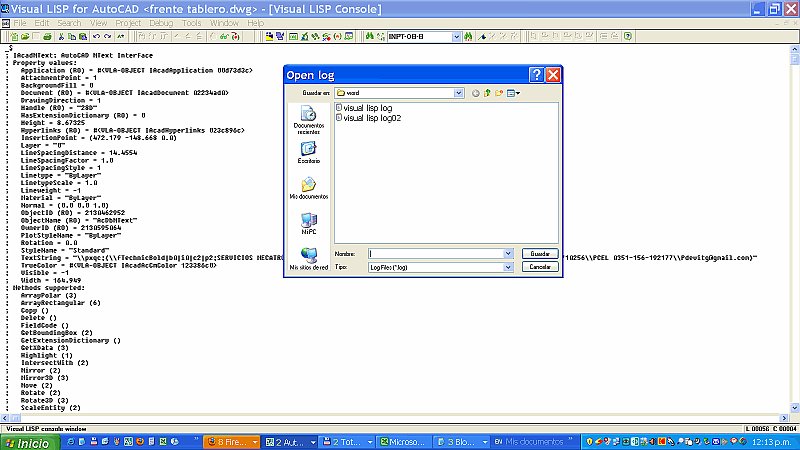Click the Inicio start button
This screenshot has height=450, width=800.
[31, 442]
